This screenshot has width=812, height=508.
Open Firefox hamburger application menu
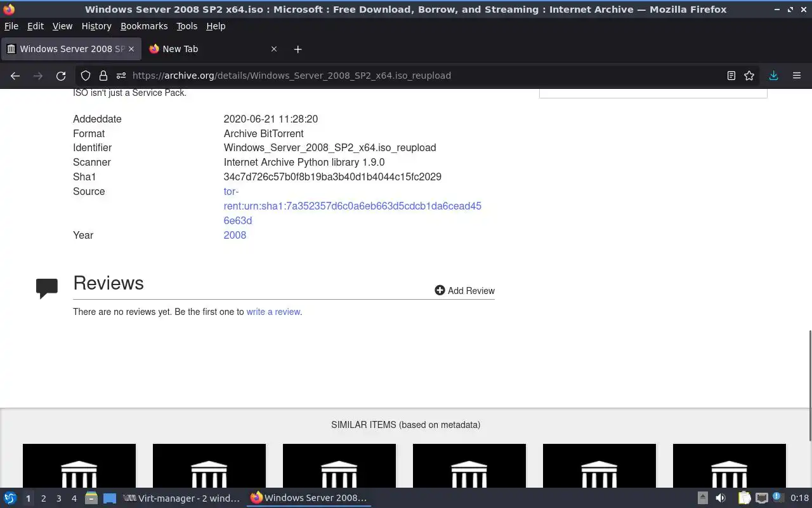pos(797,76)
